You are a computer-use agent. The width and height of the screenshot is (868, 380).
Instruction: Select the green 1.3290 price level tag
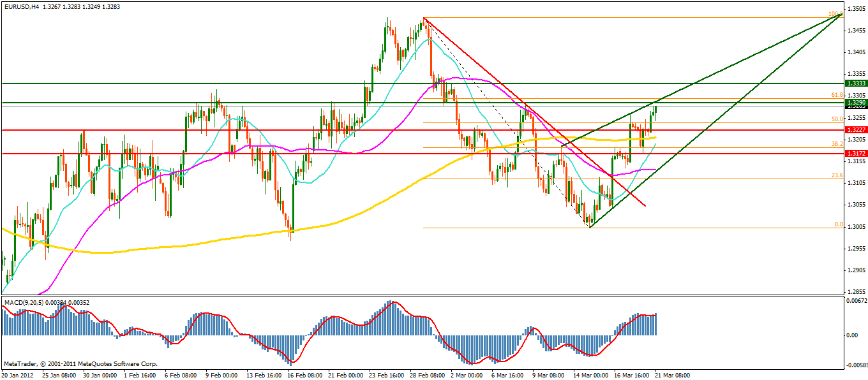855,102
